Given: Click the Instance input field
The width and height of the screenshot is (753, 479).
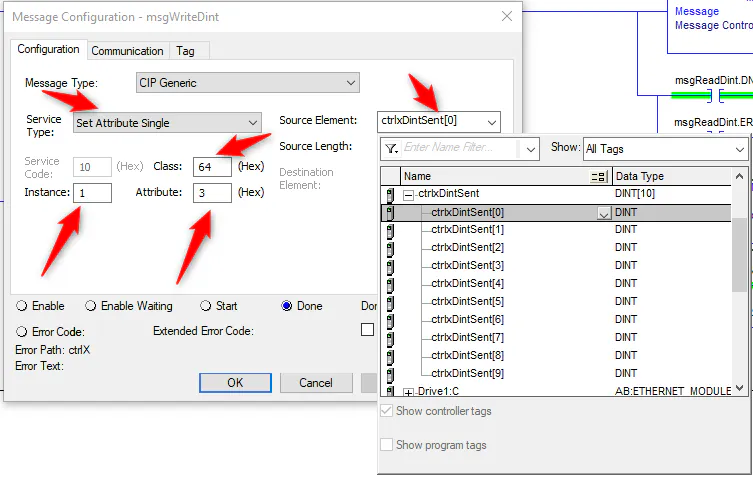Looking at the screenshot, I should 92,192.
